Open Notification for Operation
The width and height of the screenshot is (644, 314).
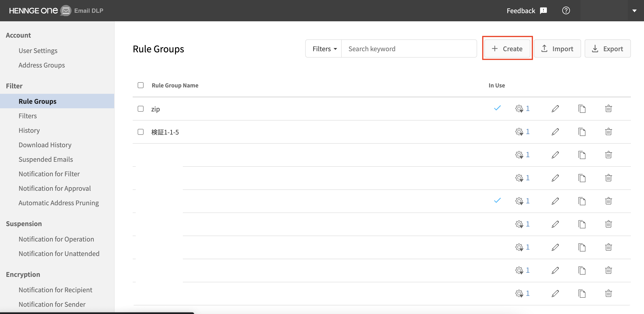click(x=56, y=239)
